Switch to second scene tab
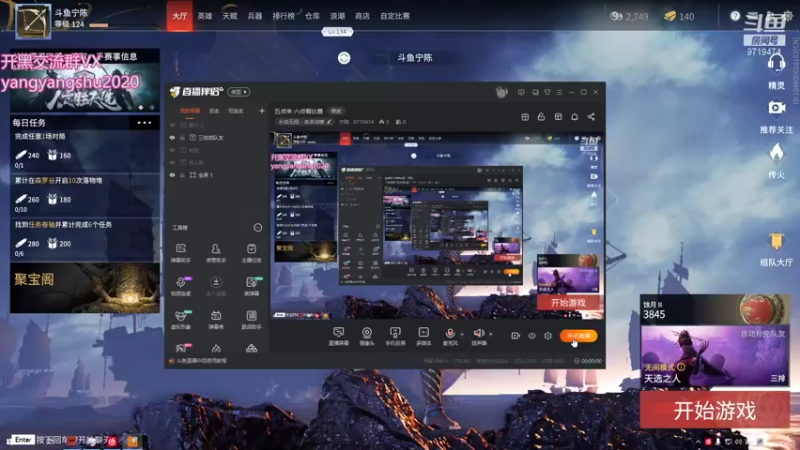Screen dimensions: 800x450 tap(214, 111)
